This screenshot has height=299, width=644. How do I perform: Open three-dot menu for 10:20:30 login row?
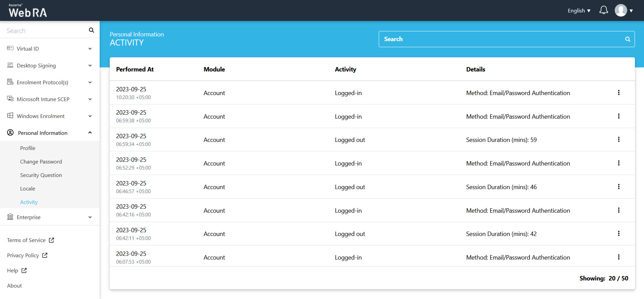[x=618, y=93]
